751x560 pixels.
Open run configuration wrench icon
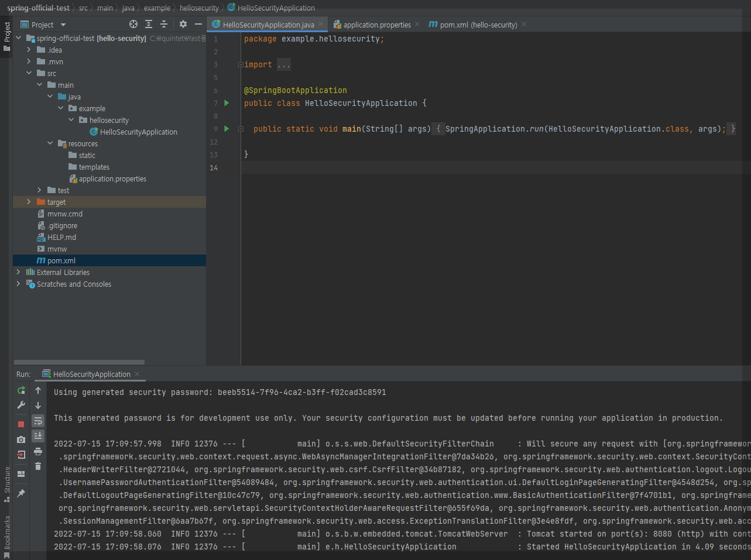[x=21, y=405]
